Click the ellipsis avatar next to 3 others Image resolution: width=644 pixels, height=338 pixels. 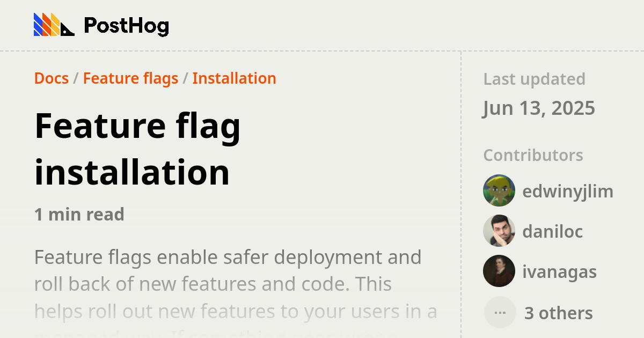point(499,312)
